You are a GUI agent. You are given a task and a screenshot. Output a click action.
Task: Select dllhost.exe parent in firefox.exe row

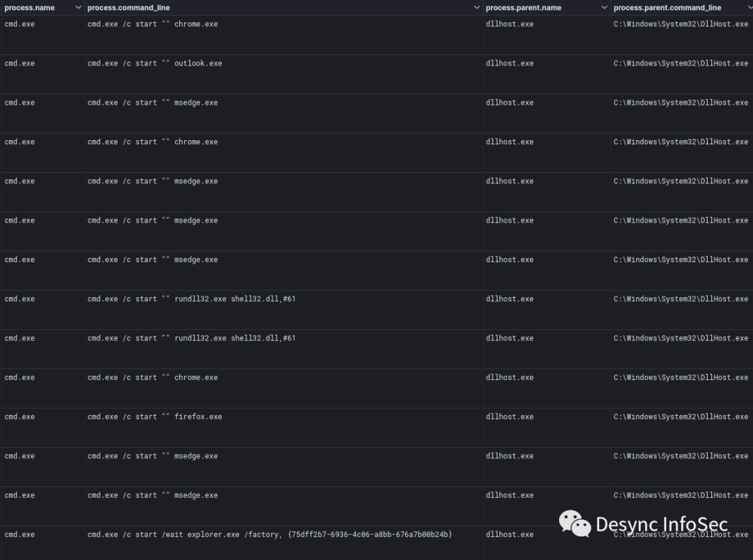[x=510, y=417]
